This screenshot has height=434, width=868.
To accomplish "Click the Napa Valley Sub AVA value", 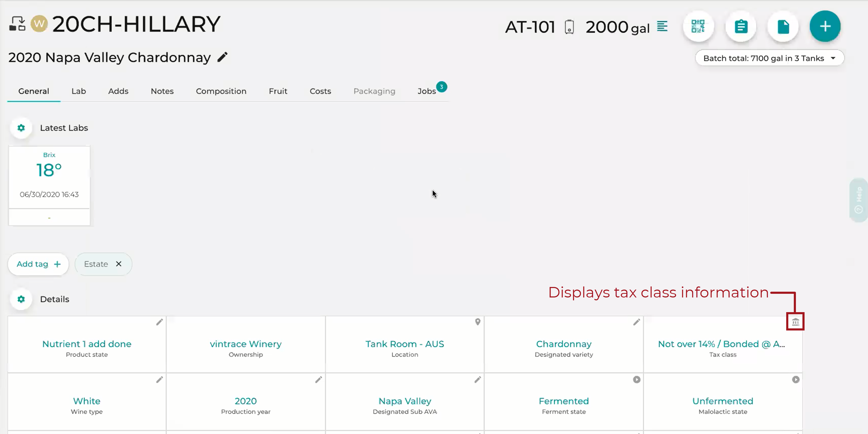I will 405,401.
